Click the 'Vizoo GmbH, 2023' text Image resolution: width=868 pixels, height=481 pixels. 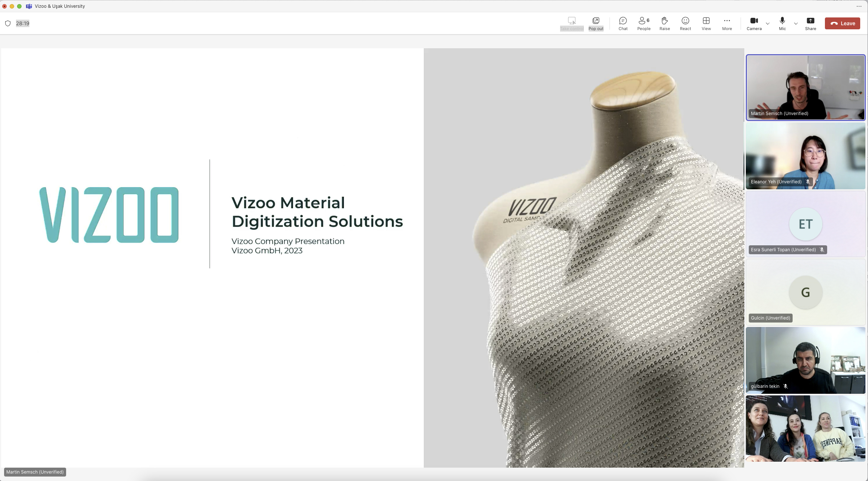tap(267, 251)
